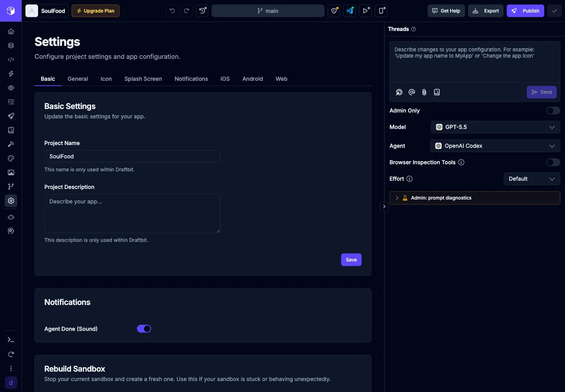This screenshot has height=392, width=565.
Task: Click the Upgrade Plan button
Action: (95, 11)
